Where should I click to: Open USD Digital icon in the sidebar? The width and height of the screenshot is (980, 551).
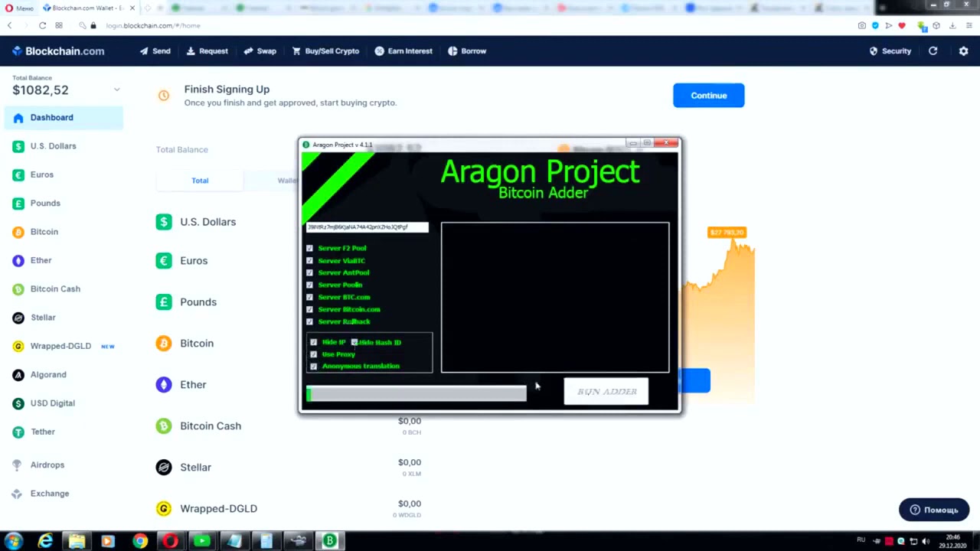[x=18, y=403]
